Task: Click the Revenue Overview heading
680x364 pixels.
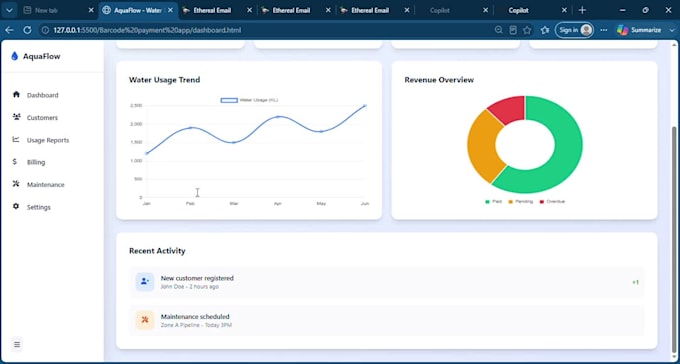Action: pos(439,80)
